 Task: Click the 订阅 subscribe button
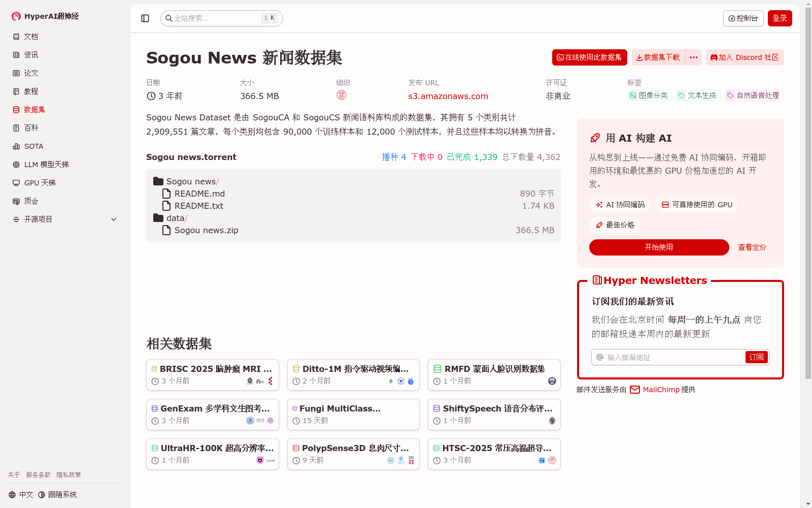pos(757,357)
